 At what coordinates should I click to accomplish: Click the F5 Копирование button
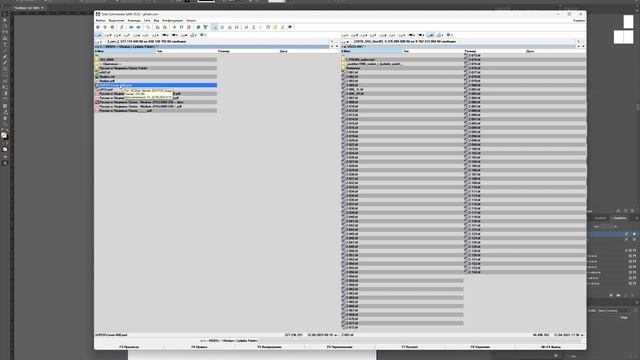269,347
